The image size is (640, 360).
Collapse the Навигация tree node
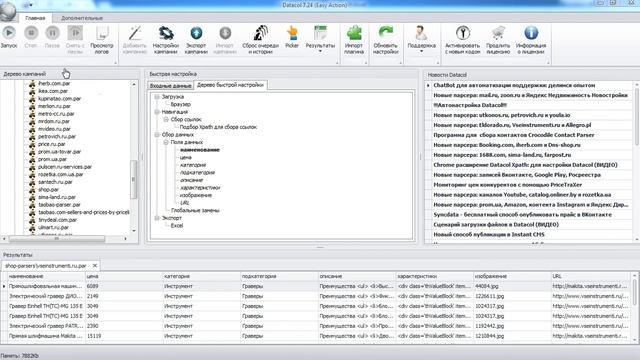click(157, 112)
